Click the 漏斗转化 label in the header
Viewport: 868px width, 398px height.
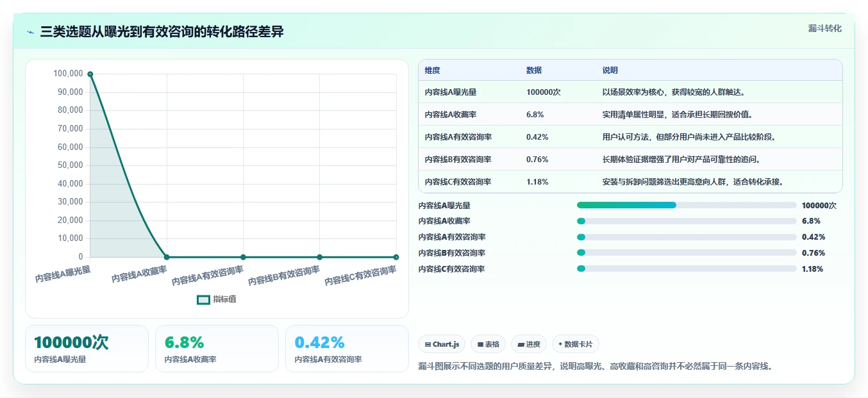(824, 29)
